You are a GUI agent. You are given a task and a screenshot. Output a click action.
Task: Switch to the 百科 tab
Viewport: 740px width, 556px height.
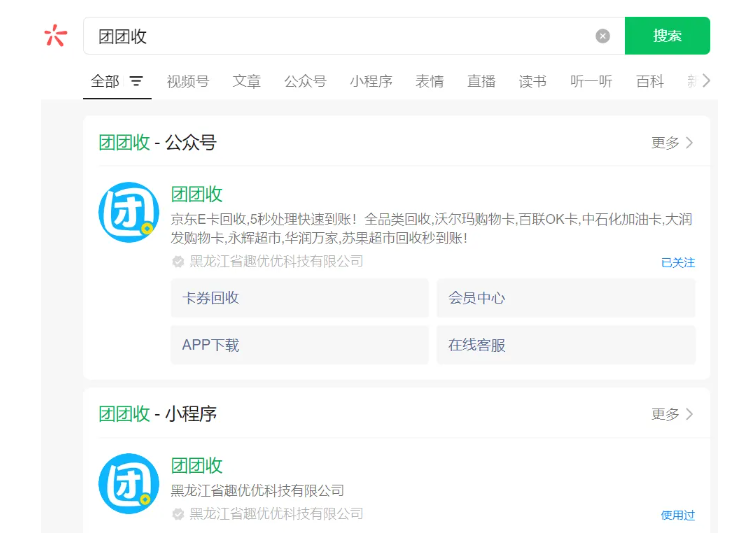pos(650,81)
